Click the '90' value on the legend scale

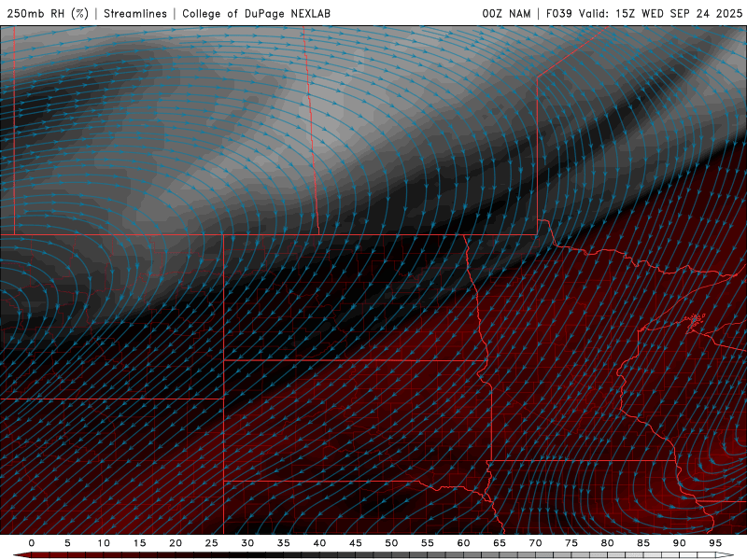[680, 543]
